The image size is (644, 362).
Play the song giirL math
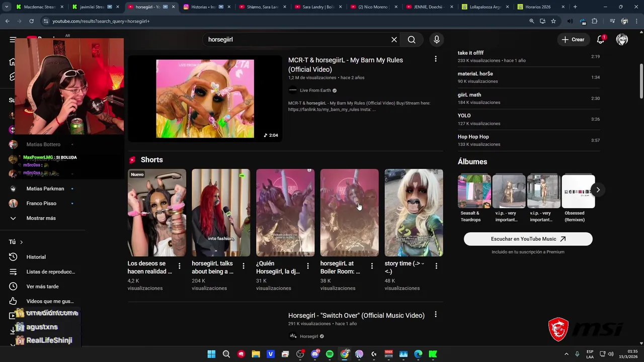click(528, 99)
